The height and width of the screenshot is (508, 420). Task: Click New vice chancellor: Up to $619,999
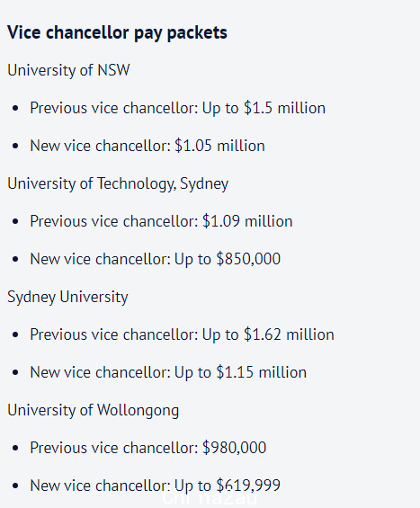click(156, 486)
